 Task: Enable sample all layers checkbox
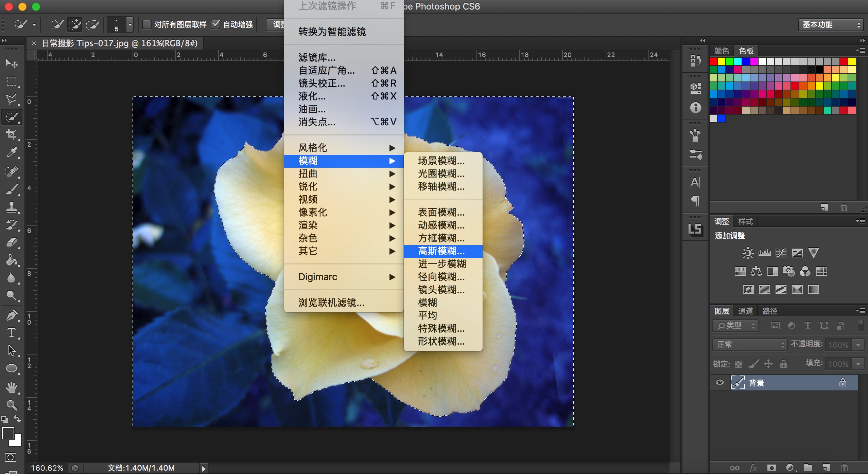coord(146,24)
